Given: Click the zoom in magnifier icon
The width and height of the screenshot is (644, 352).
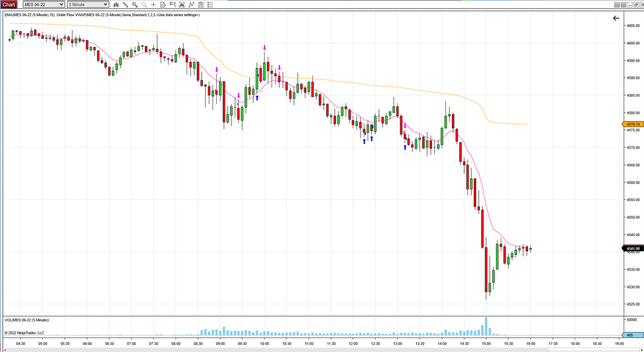Looking at the screenshot, I should click(x=135, y=4).
